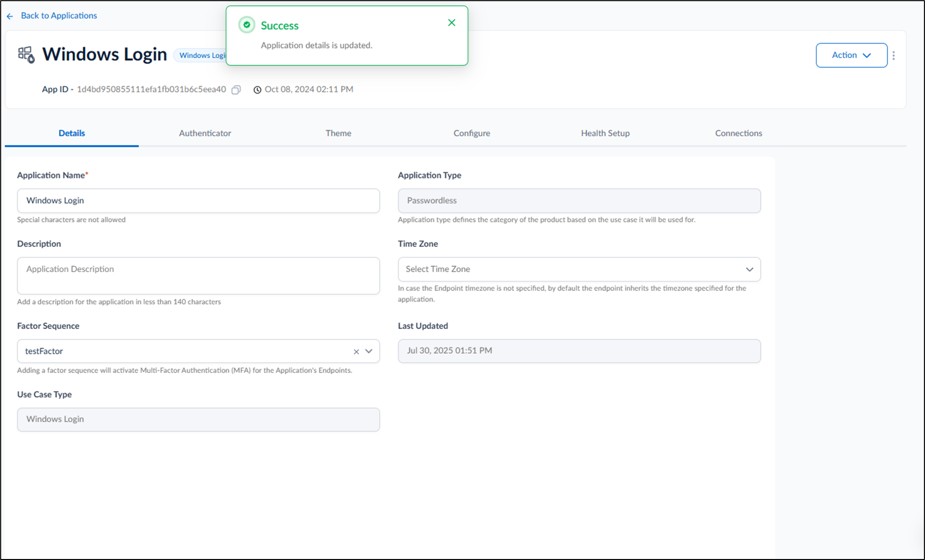
Task: Click the Windows Login page heading
Action: [x=105, y=55]
